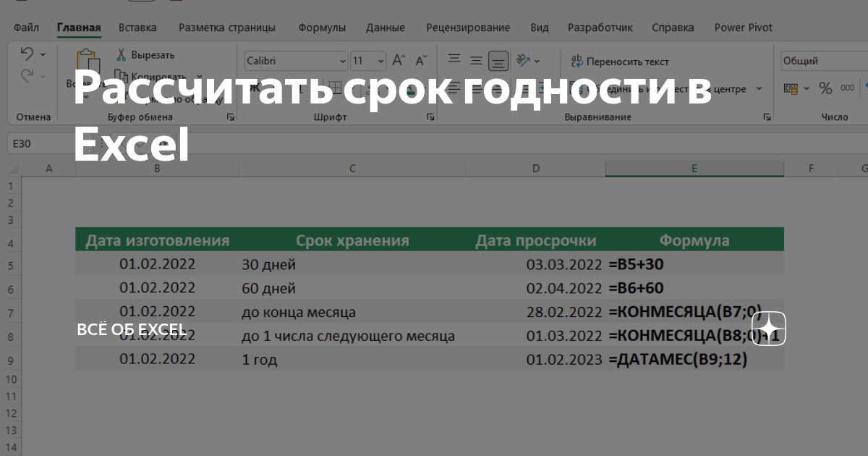Align text to top of cell

tap(454, 60)
